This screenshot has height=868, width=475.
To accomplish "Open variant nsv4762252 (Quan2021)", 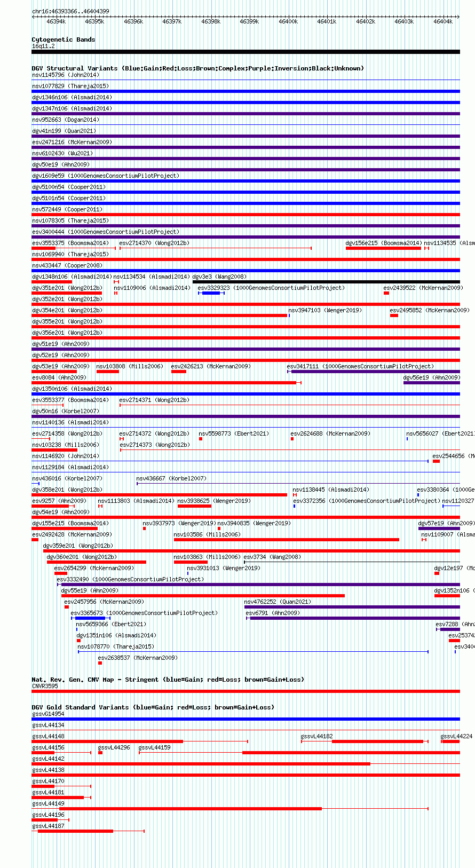I will coord(278,602).
